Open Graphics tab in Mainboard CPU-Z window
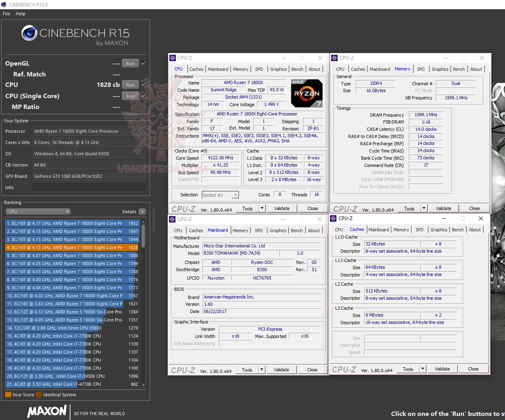The image size is (505, 420). [278, 231]
